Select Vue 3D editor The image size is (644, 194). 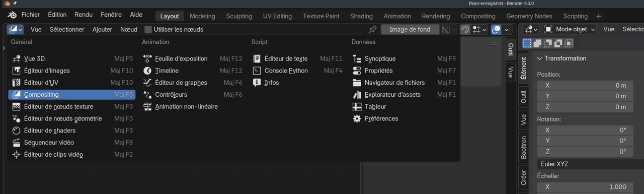[x=72, y=58]
